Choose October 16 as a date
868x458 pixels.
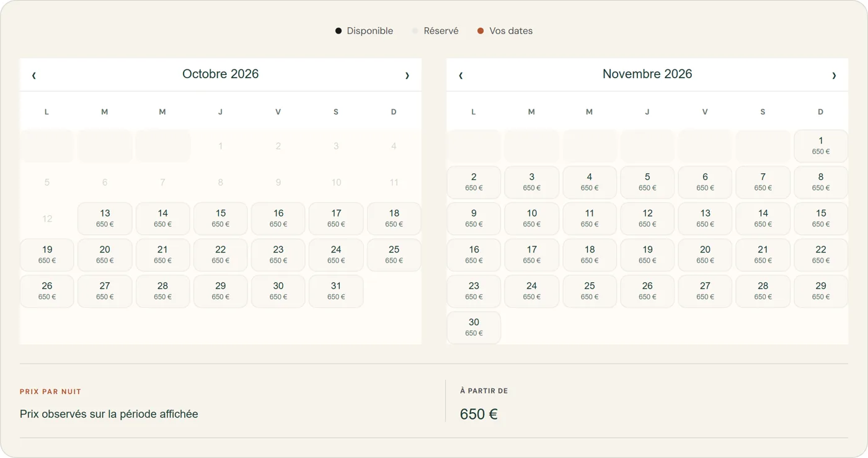point(278,218)
